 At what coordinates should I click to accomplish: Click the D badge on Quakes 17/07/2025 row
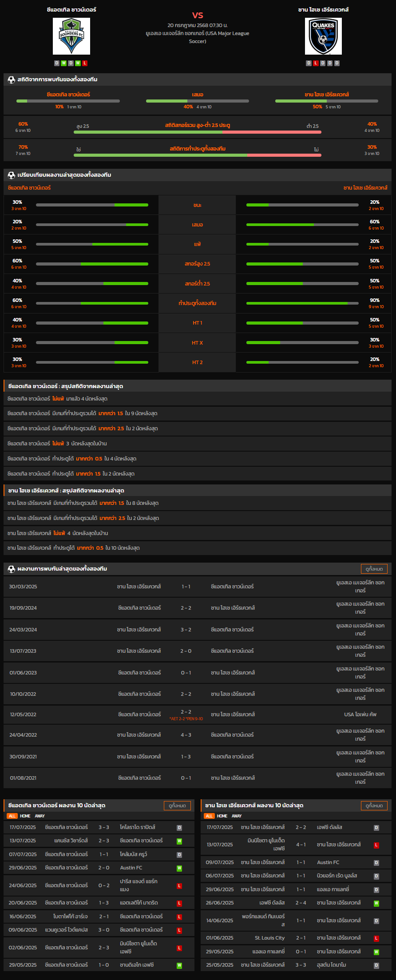coord(376,828)
